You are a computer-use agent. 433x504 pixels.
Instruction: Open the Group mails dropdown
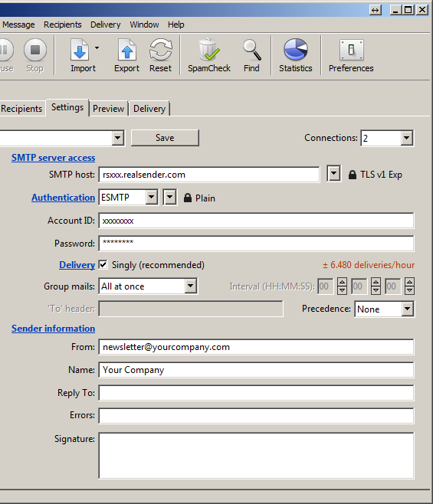pyautogui.click(x=190, y=286)
